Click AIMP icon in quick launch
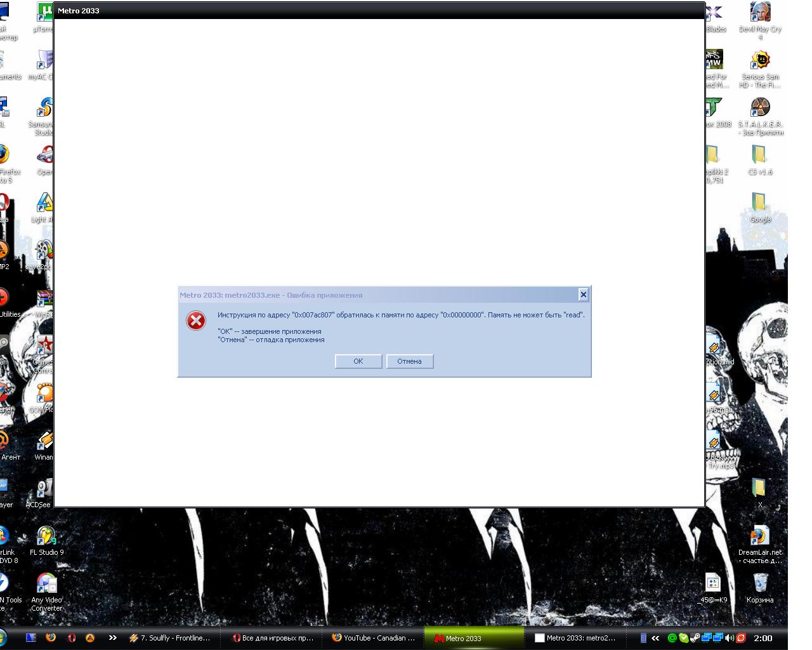The height and width of the screenshot is (650, 812). click(x=90, y=637)
